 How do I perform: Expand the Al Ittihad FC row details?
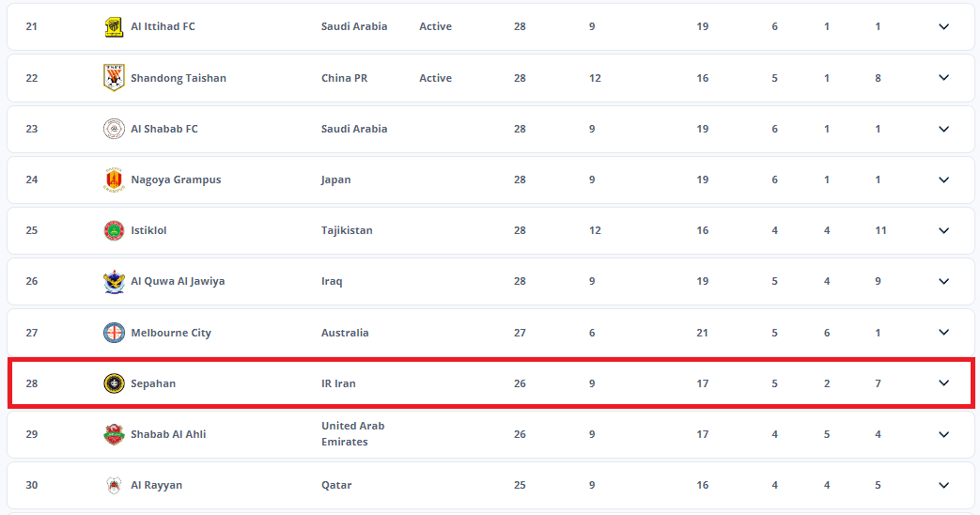click(944, 27)
